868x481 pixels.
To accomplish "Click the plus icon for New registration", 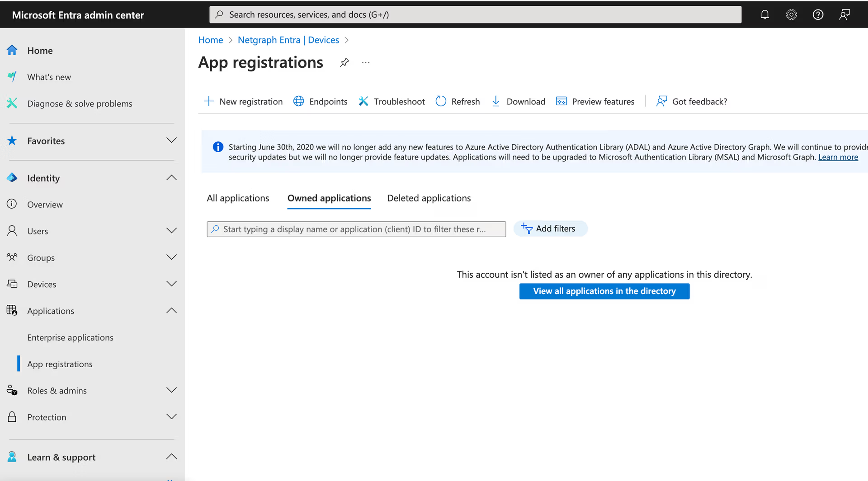I will [209, 101].
